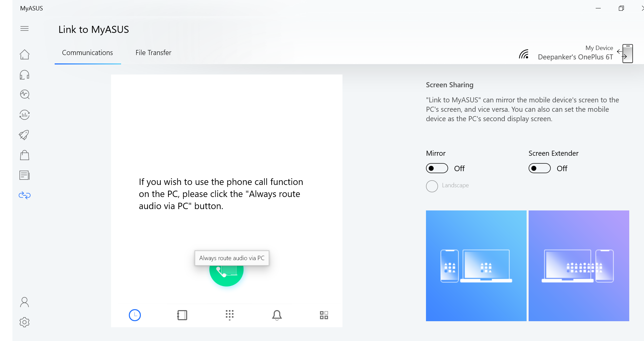This screenshot has width=644, height=341.
Task: Click the purple Screen Extender illustration thumbnail
Action: click(579, 266)
